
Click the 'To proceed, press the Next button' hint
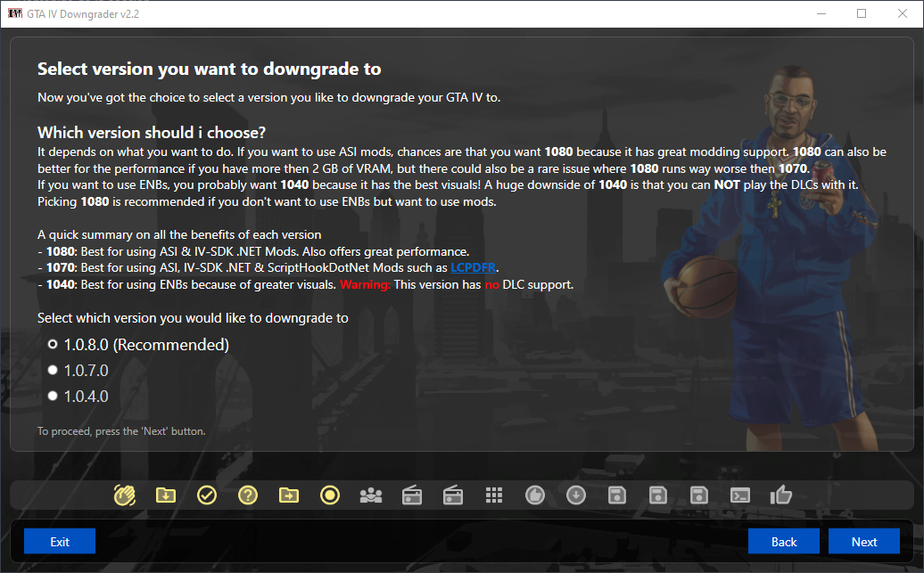pyautogui.click(x=121, y=431)
